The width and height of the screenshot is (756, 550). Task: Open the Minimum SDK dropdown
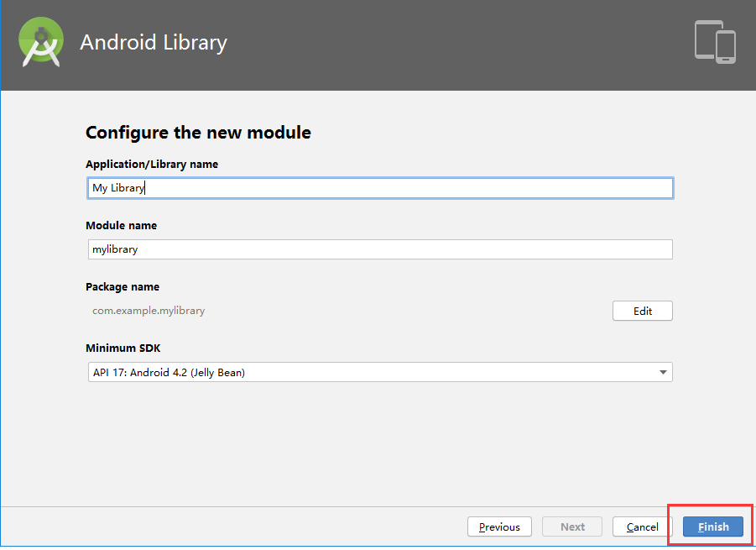[x=380, y=373]
